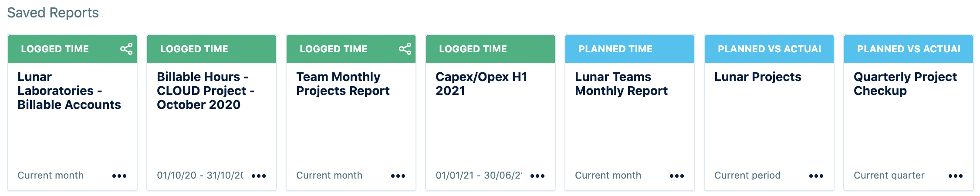Image resolution: width=980 pixels, height=196 pixels.
Task: Open three-dot menu for Billable Hours report
Action: coord(259,176)
